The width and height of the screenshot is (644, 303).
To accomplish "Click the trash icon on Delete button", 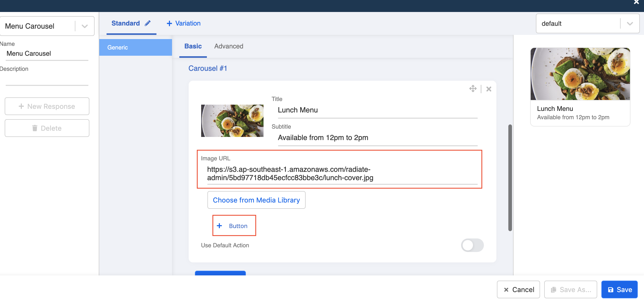I will click(35, 128).
